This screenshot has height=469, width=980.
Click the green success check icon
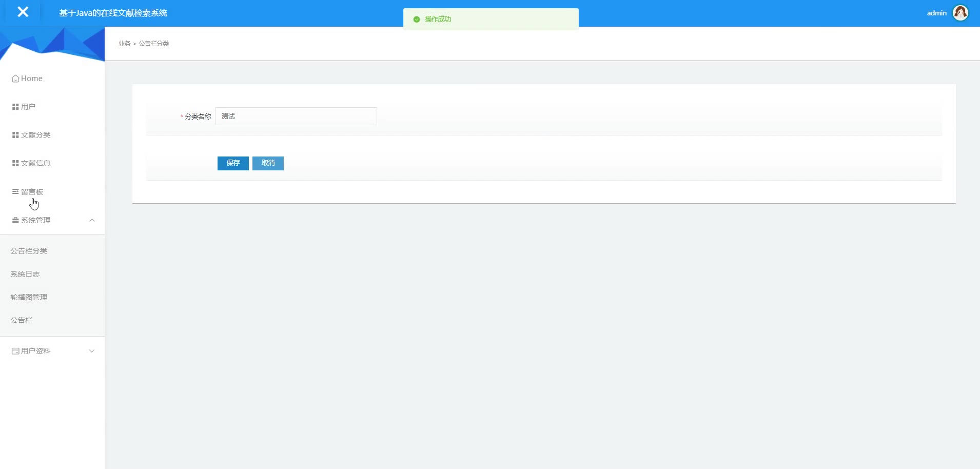417,19
